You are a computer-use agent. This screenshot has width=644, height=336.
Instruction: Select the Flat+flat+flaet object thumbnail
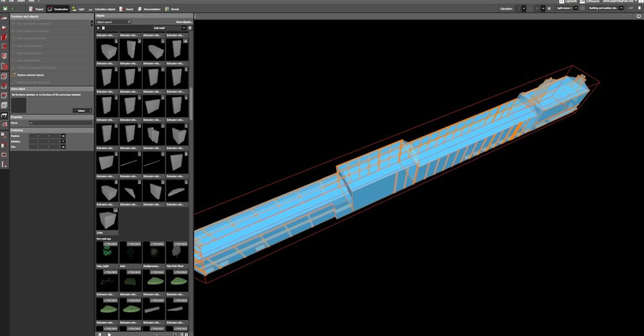point(177,252)
